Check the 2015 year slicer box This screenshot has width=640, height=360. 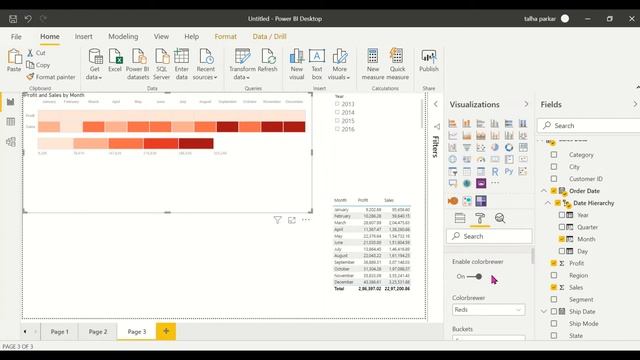[337, 121]
